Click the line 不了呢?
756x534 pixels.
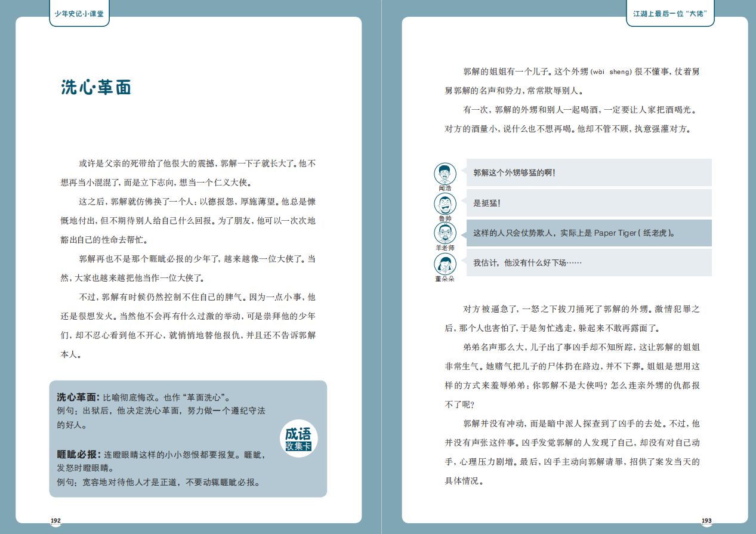click(x=459, y=405)
